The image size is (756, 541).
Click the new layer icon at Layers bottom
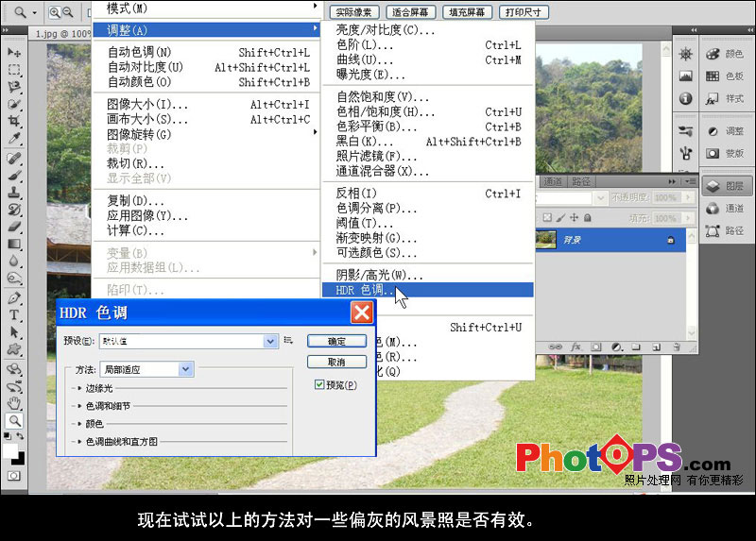656,347
